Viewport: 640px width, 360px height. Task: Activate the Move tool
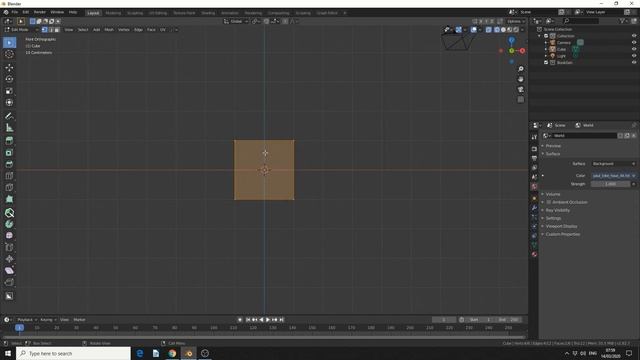pyautogui.click(x=9, y=68)
